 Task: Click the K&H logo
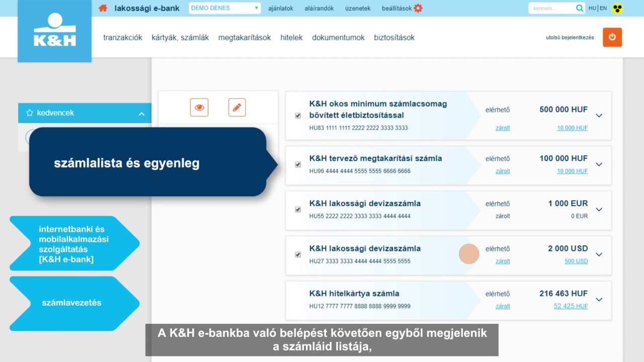click(x=55, y=31)
